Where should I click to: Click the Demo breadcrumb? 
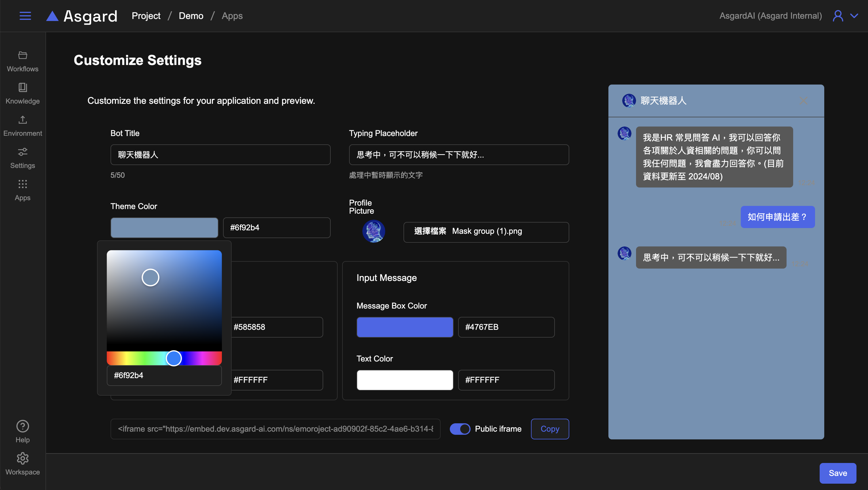pos(191,16)
